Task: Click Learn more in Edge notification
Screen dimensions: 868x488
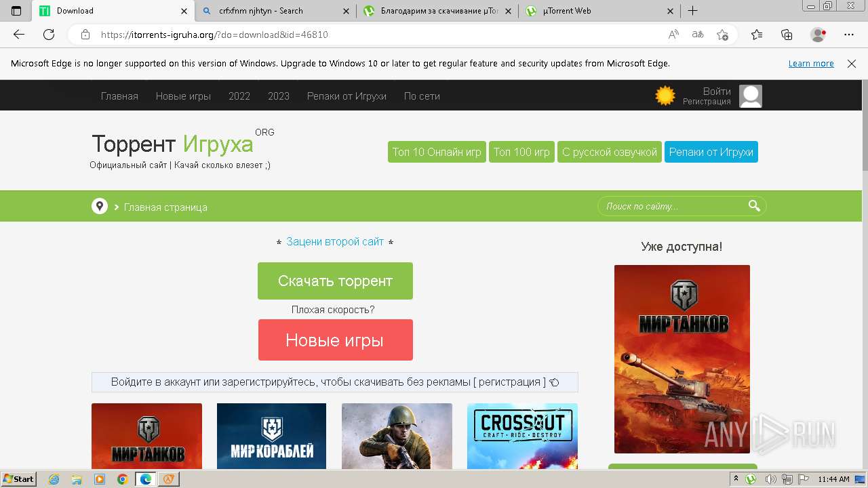Action: pos(811,64)
